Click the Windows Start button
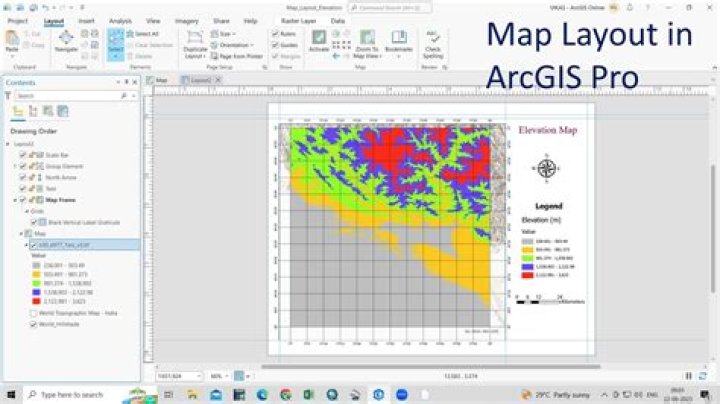The height and width of the screenshot is (404, 720). click(11, 394)
